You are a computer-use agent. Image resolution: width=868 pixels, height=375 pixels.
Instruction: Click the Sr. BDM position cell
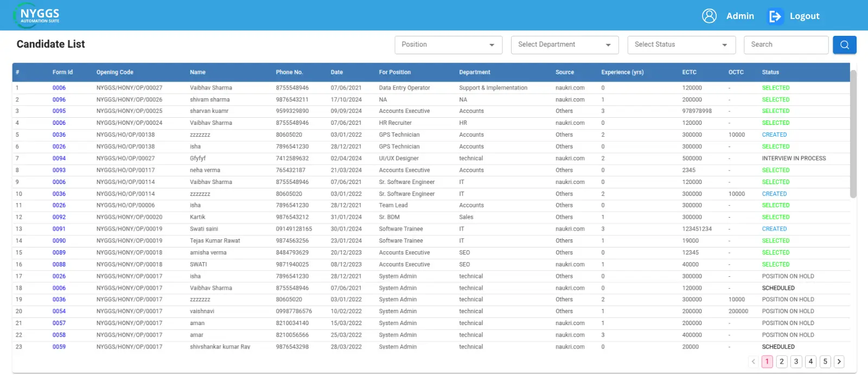coord(389,217)
